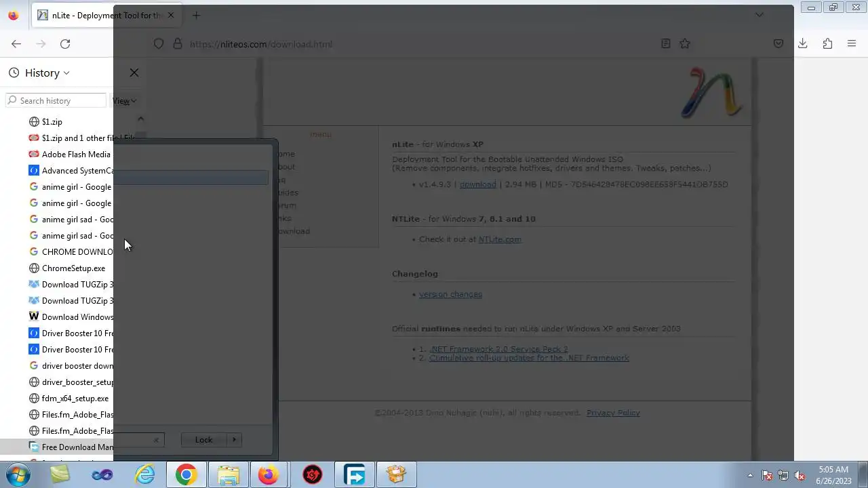Switch to Firefox taskbar button
The width and height of the screenshot is (868, 488).
click(269, 474)
